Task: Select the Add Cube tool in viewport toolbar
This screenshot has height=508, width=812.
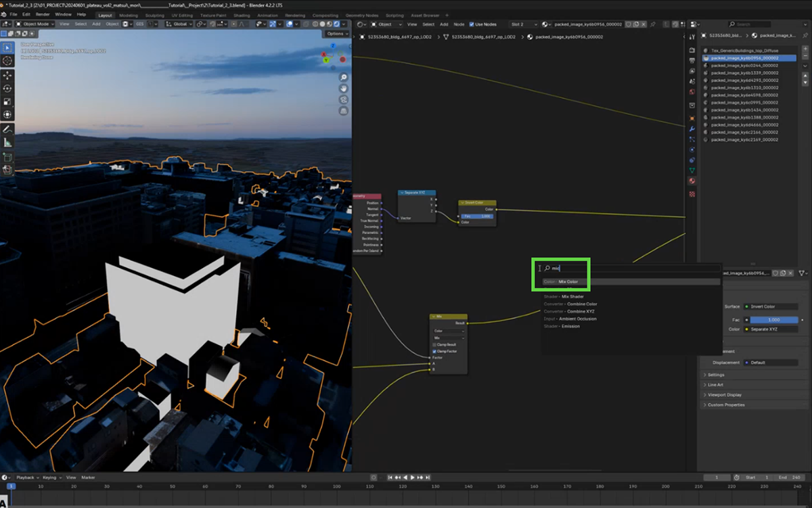Action: click(7, 157)
